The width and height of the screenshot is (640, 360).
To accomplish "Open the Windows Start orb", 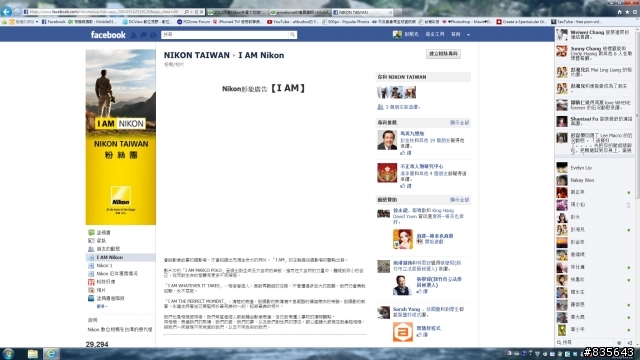I will click(x=8, y=353).
